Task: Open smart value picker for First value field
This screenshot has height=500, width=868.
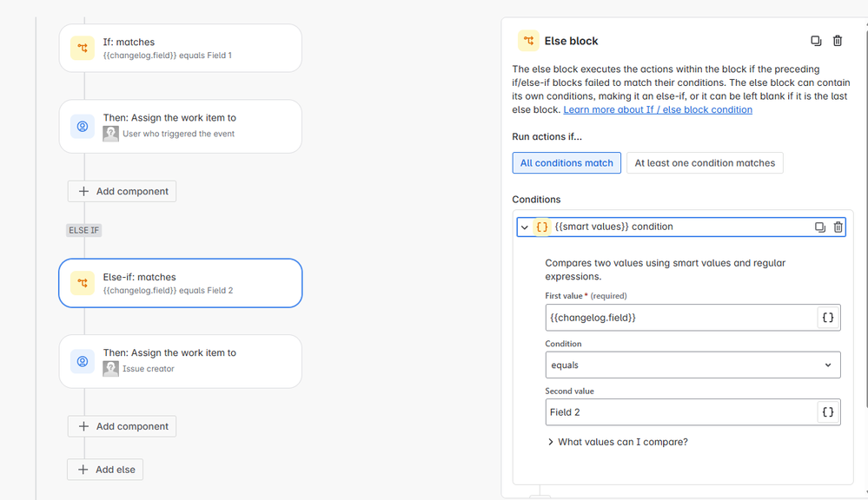Action: point(828,318)
